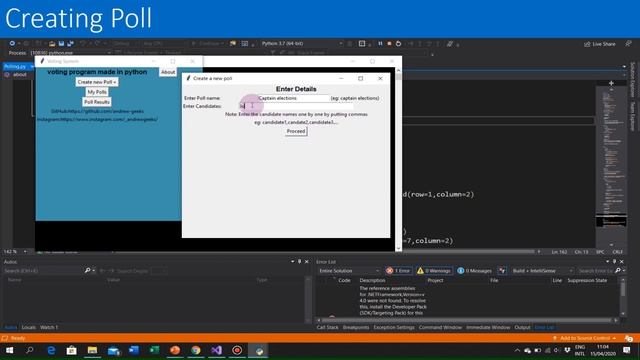Open Visual Studio from the taskbar
This screenshot has height=360, width=640.
click(217, 350)
